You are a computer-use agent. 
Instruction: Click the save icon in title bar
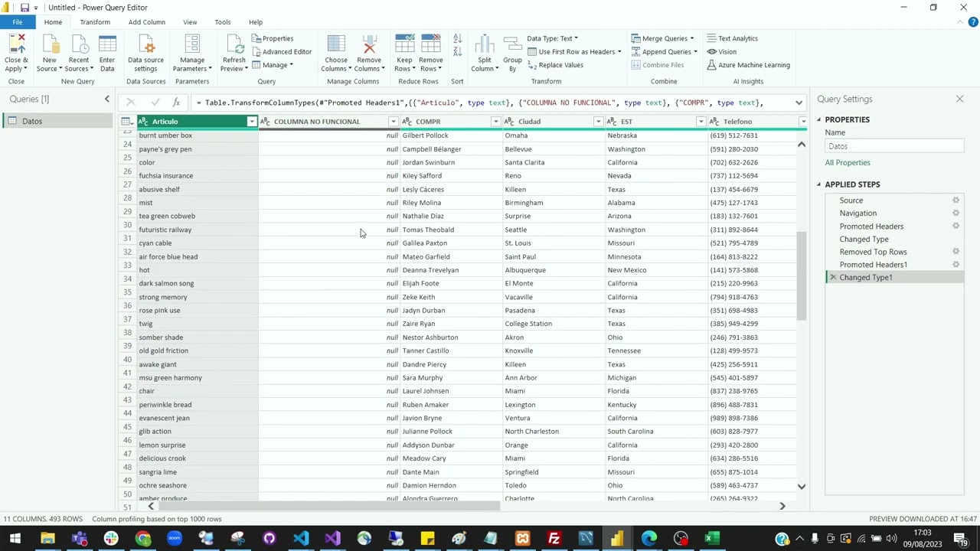(x=24, y=8)
